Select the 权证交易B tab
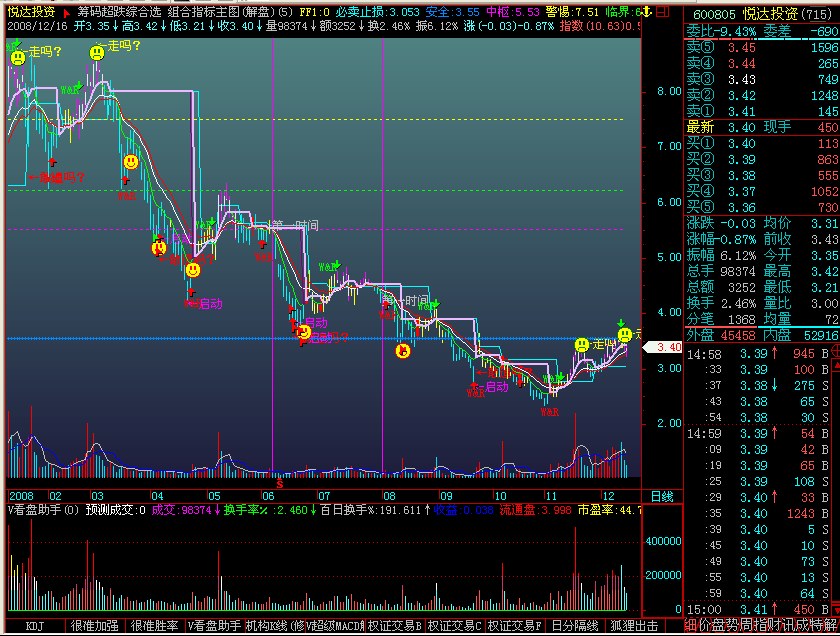 [x=395, y=626]
